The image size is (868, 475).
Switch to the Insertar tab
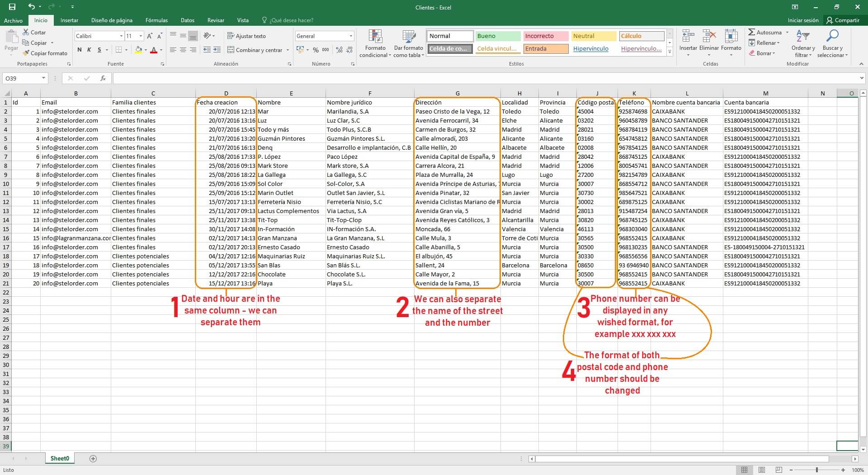tap(69, 20)
